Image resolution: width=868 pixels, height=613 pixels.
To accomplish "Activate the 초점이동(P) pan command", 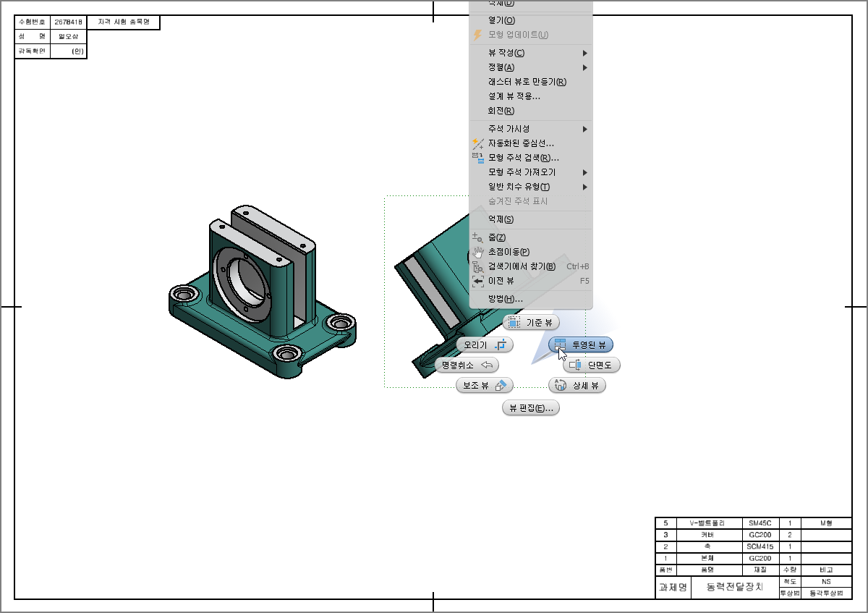I will (x=531, y=252).
